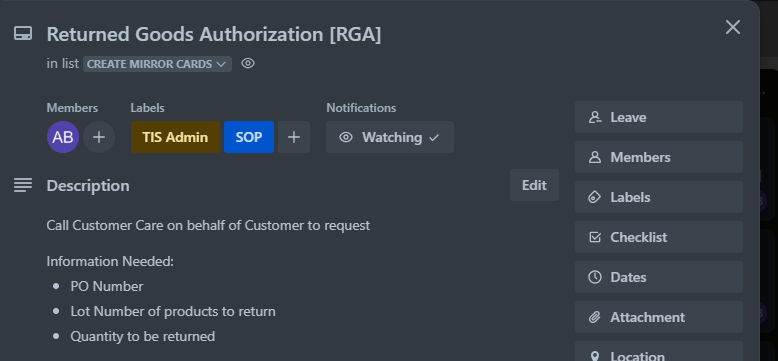
Task: Open the AB member avatar
Action: [63, 137]
